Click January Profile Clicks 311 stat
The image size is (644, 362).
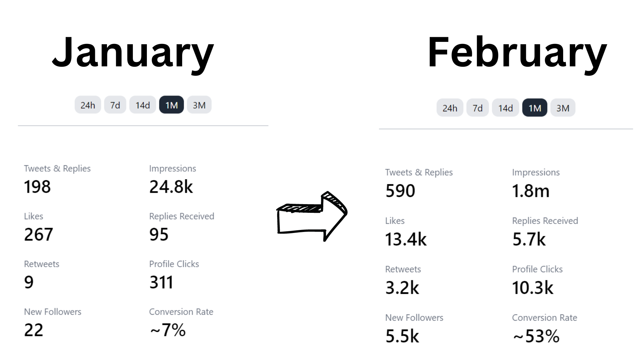161,282
